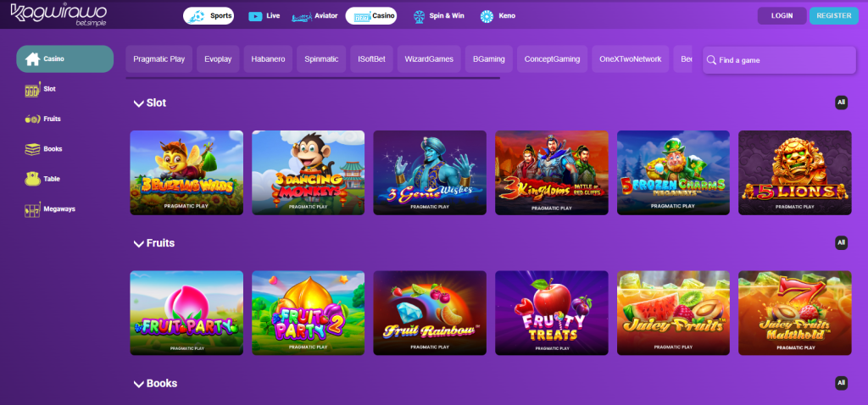Click the LOGIN button

coord(782,16)
